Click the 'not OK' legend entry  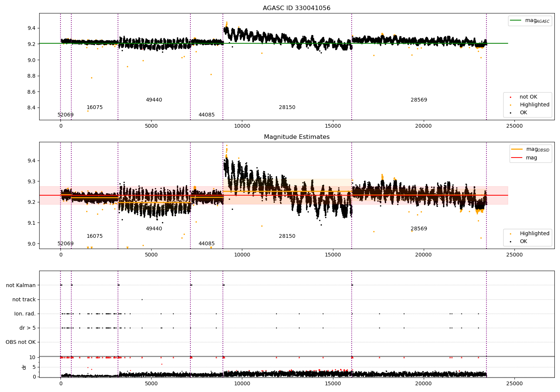point(528,97)
